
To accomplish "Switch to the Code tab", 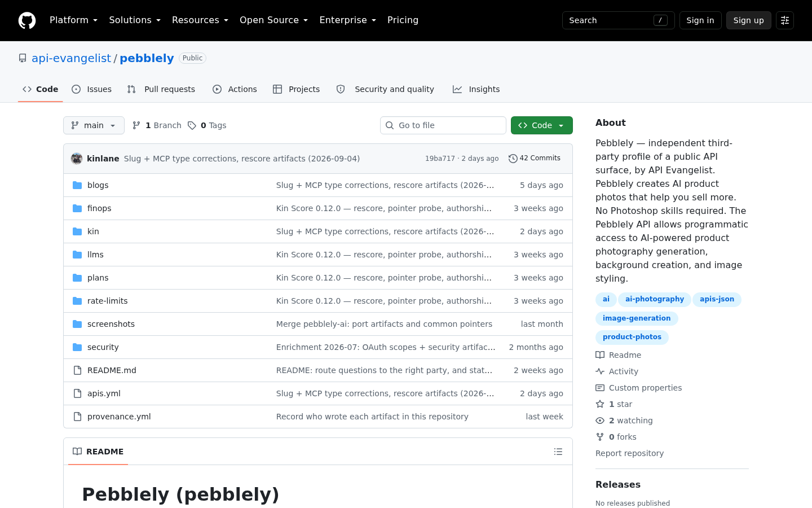I will (x=41, y=89).
